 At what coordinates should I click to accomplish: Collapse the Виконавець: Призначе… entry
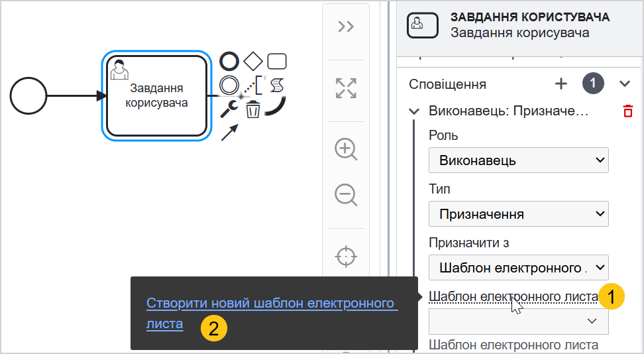(414, 111)
